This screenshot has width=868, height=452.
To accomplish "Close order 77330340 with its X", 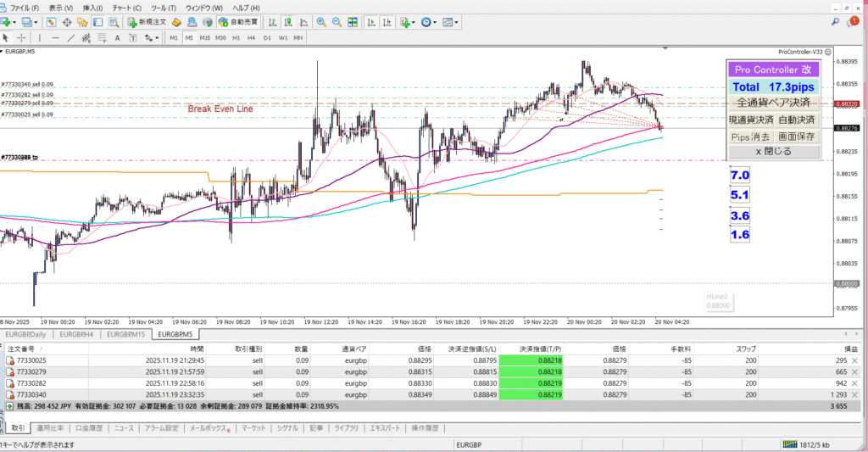I will [854, 395].
